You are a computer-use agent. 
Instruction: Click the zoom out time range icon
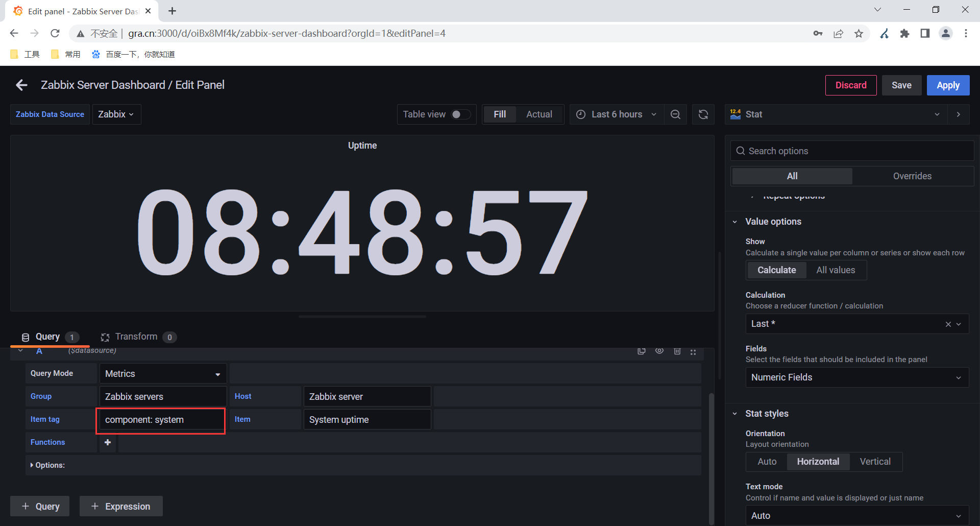click(675, 114)
